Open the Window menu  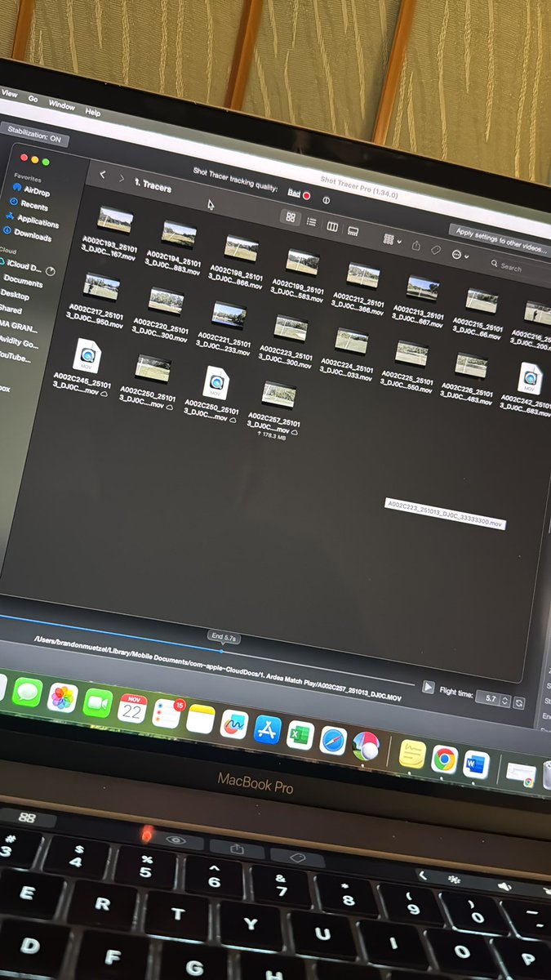[x=62, y=105]
